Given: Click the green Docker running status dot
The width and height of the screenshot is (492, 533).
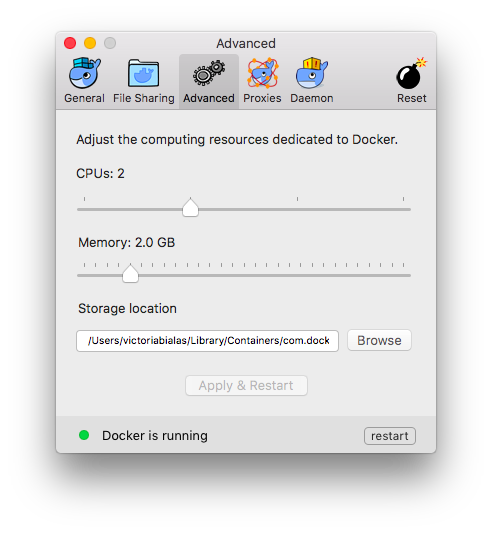Looking at the screenshot, I should (84, 435).
